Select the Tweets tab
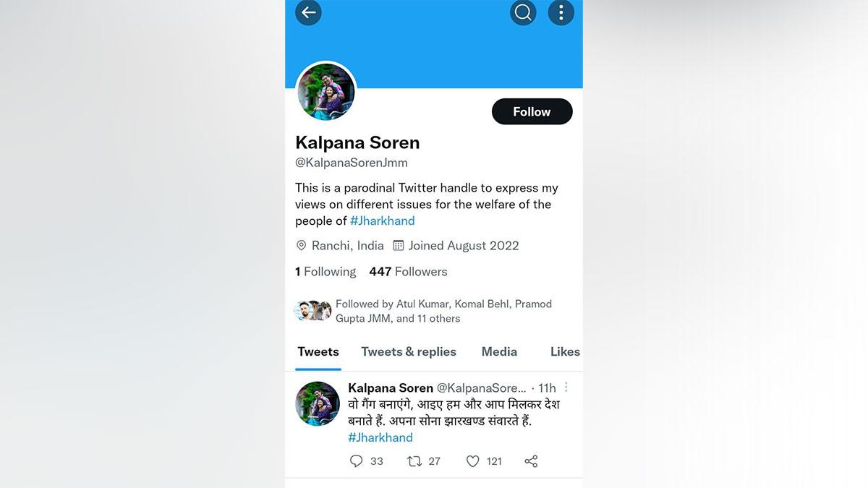 coord(318,352)
